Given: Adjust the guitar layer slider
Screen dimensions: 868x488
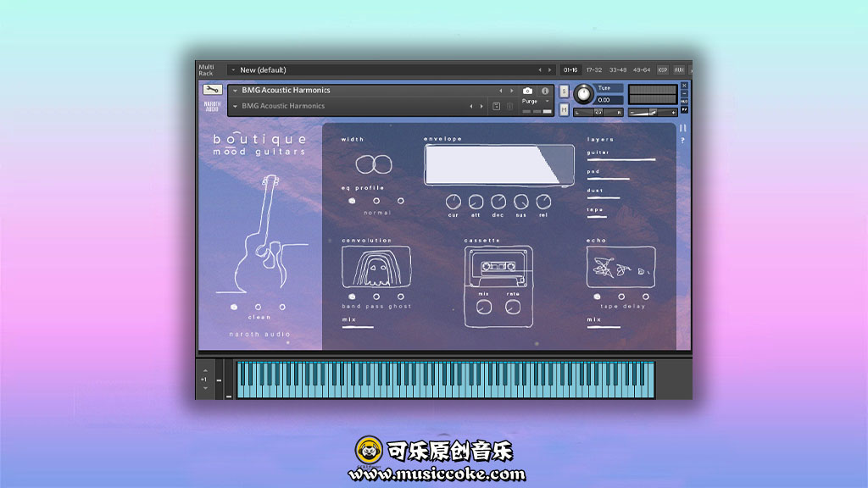Looking at the screenshot, I should (621, 160).
